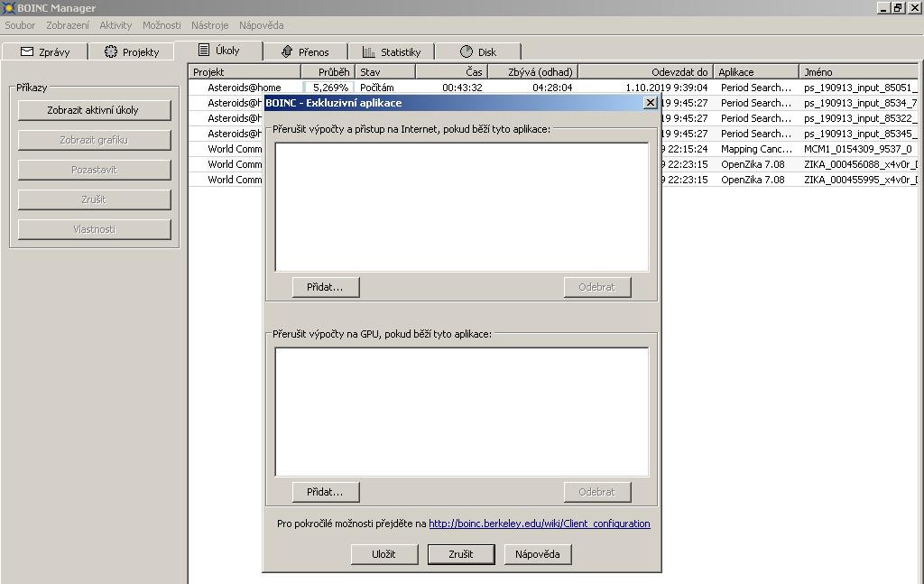Click deadline 1.10.2019 9:39:04 cell

[667, 88]
